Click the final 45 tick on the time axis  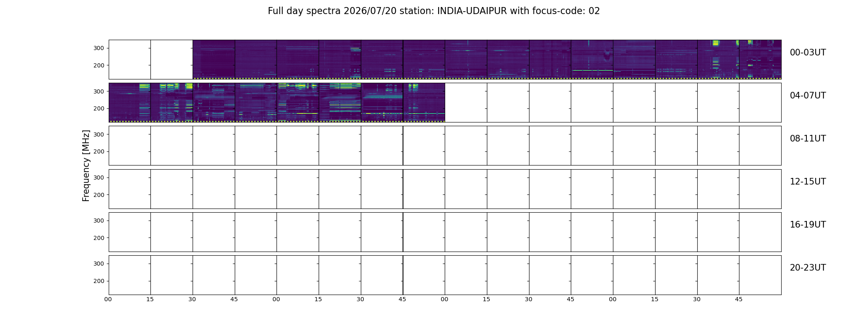coord(739,299)
